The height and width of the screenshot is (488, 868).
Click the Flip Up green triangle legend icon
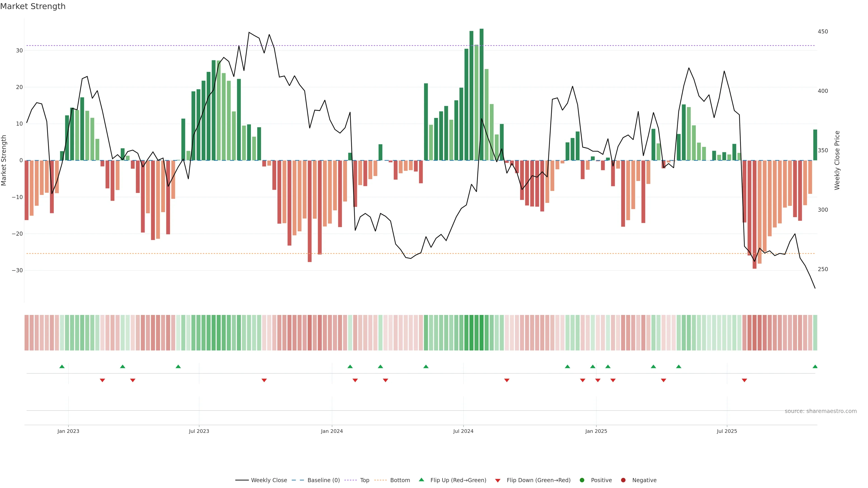421,480
